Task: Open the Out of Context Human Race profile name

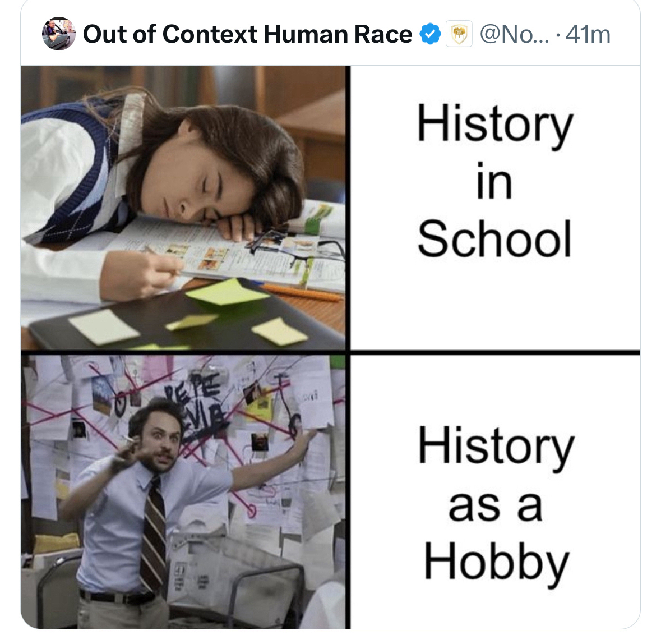Action: 247,34
